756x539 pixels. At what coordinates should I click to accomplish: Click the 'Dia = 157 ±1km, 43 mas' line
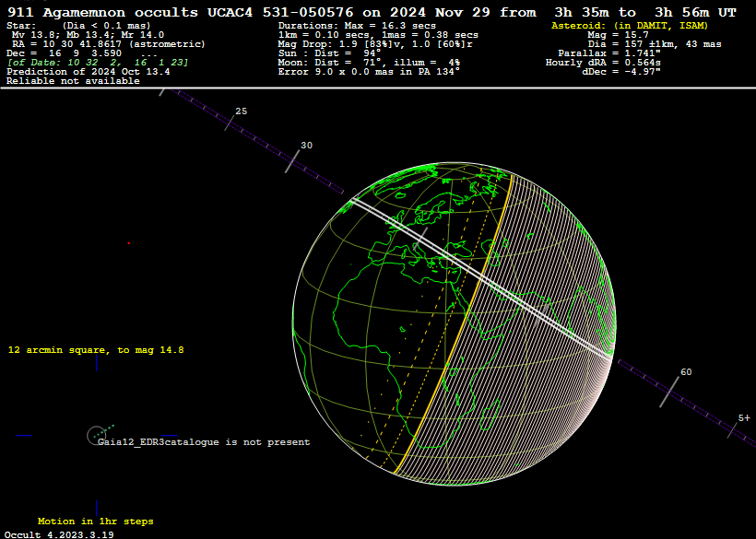coord(655,44)
